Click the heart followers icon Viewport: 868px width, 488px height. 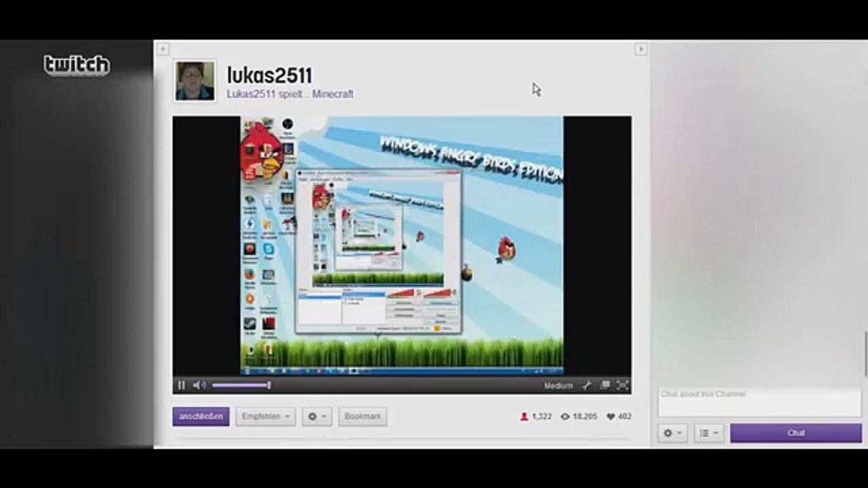[x=610, y=417]
